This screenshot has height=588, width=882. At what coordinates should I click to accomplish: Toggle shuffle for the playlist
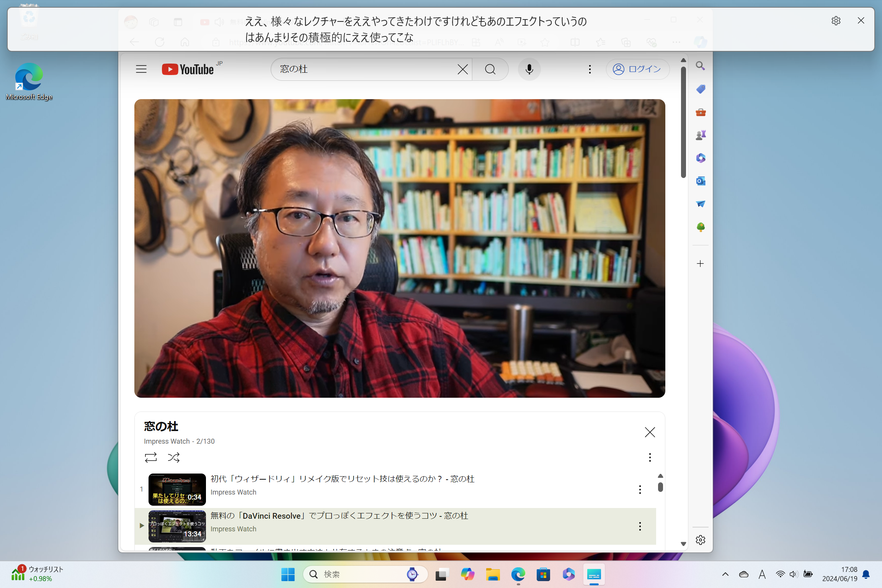(x=173, y=457)
